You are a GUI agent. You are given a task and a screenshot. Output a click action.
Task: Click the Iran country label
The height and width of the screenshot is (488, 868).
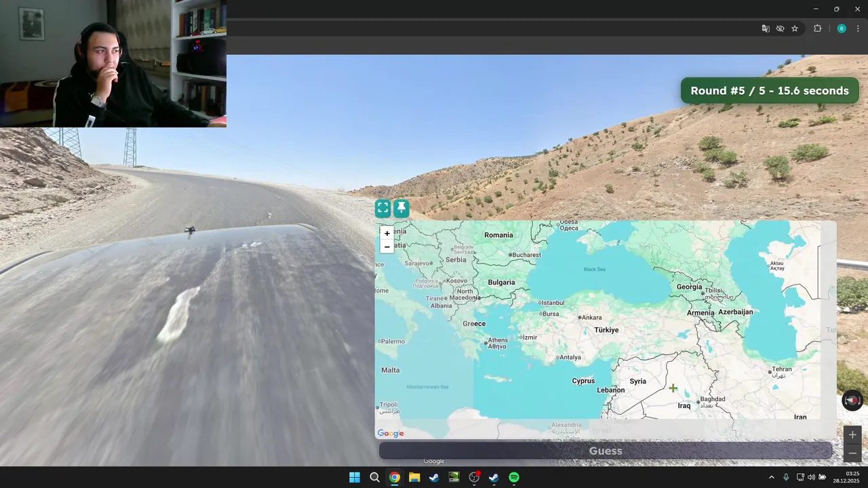(x=800, y=418)
